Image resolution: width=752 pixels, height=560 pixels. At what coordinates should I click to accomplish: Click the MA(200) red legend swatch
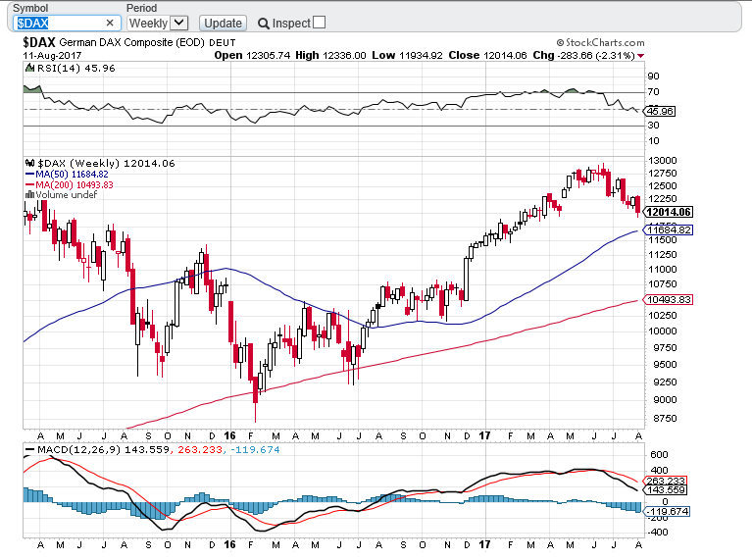[29, 184]
